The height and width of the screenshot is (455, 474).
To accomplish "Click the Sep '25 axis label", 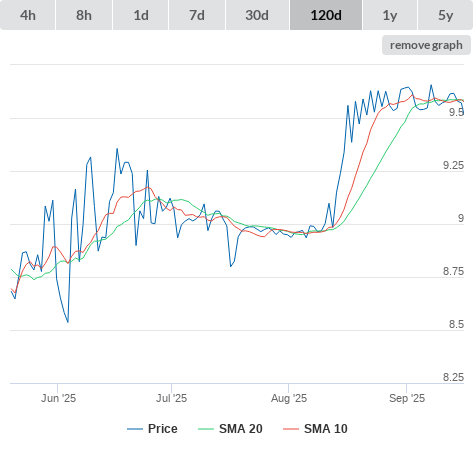I will (407, 398).
